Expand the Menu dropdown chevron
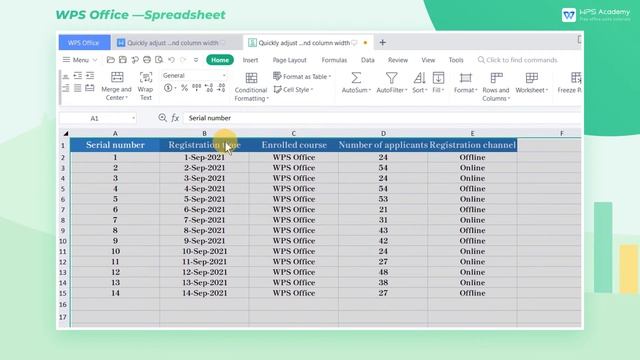Viewport: 640px width, 360px height. (95, 60)
